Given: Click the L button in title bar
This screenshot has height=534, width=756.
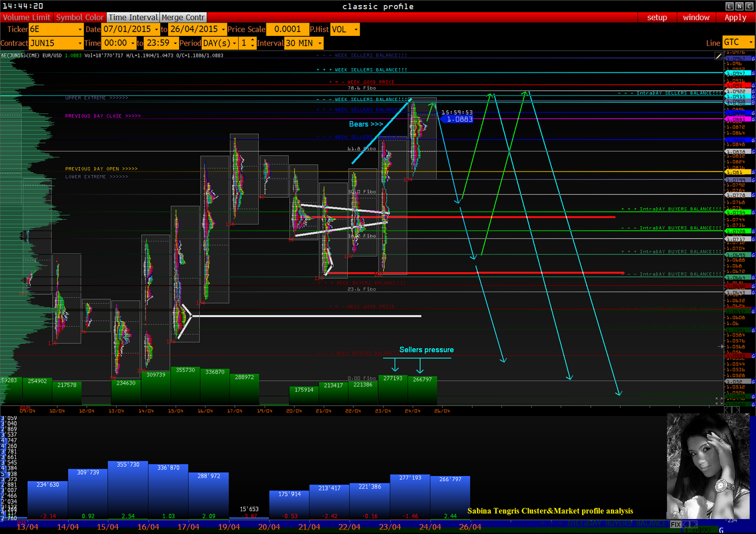Looking at the screenshot, I should click(730, 6).
